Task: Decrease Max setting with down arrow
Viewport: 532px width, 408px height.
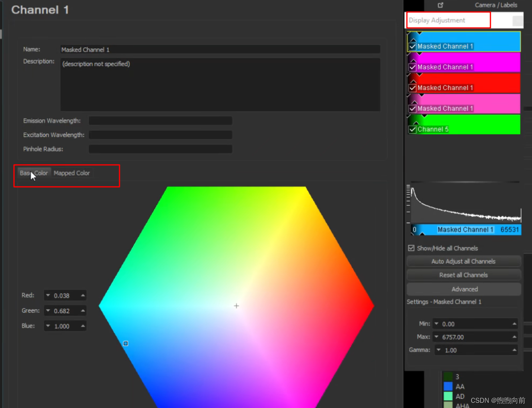Action: pos(436,337)
